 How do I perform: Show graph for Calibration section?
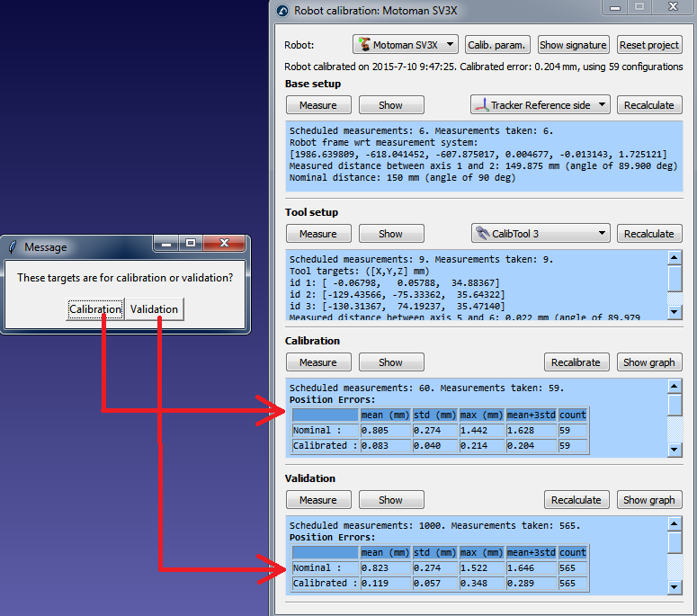[648, 362]
